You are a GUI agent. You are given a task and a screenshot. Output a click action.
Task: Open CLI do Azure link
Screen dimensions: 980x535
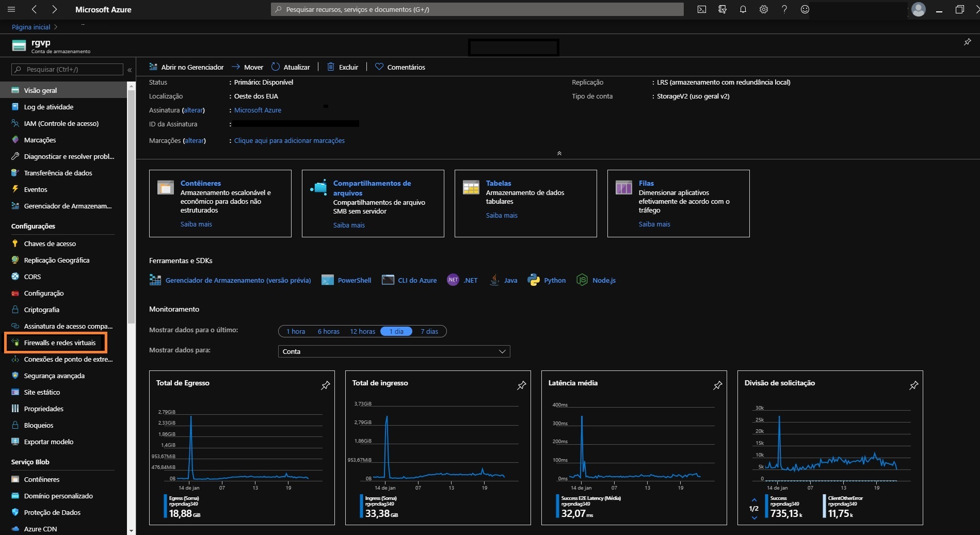coord(417,280)
